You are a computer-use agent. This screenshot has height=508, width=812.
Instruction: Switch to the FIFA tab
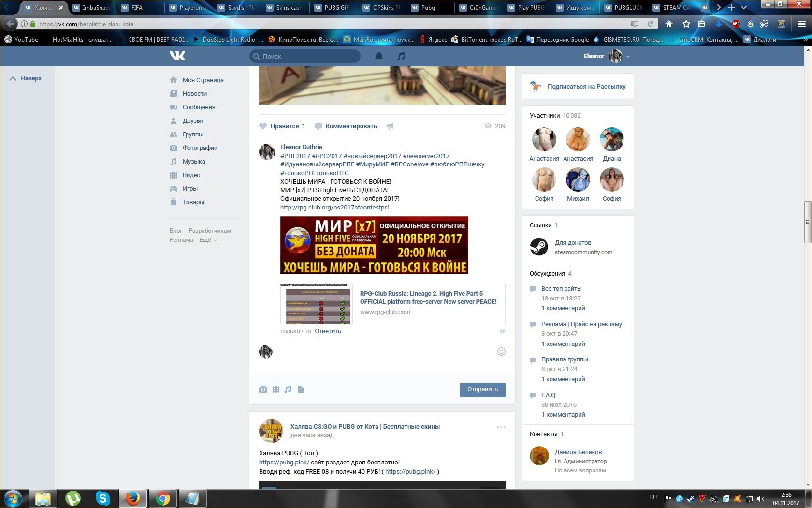(140, 8)
